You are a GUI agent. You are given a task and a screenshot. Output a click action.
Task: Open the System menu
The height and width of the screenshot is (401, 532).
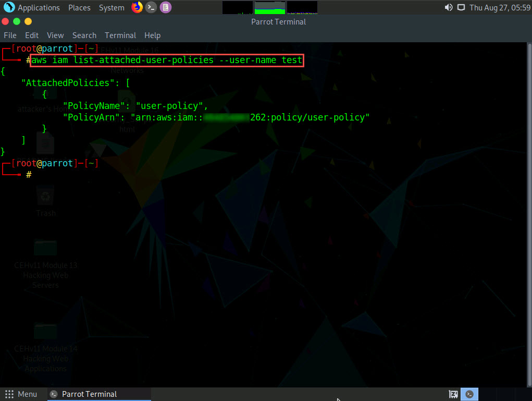[112, 8]
